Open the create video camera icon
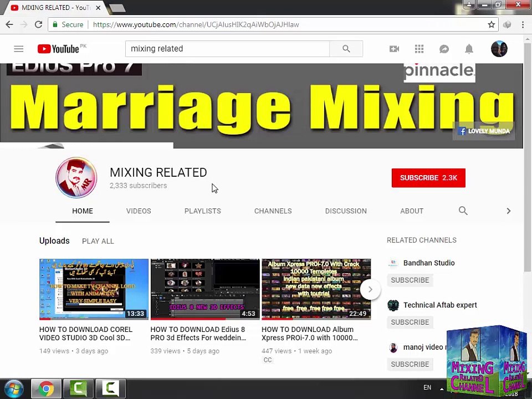 pyautogui.click(x=394, y=49)
